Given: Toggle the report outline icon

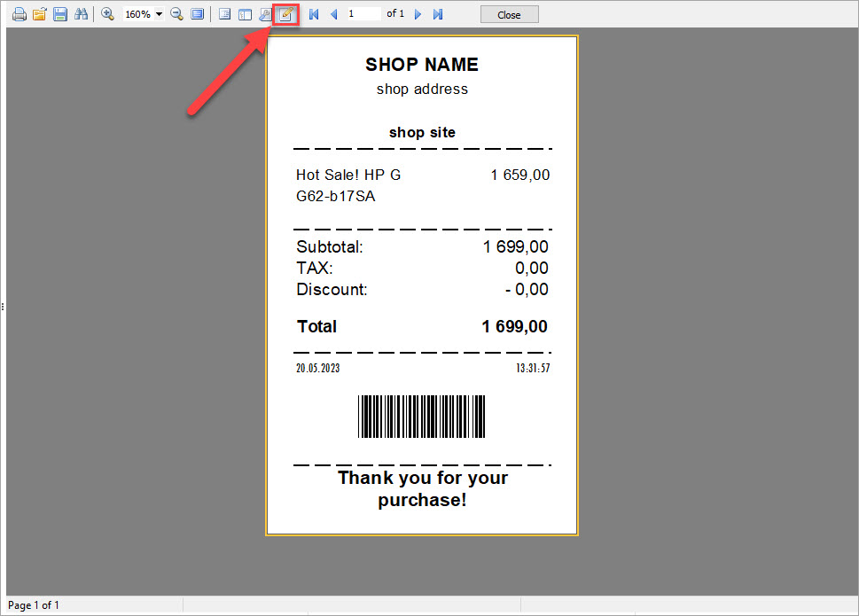Looking at the screenshot, I should (x=224, y=14).
